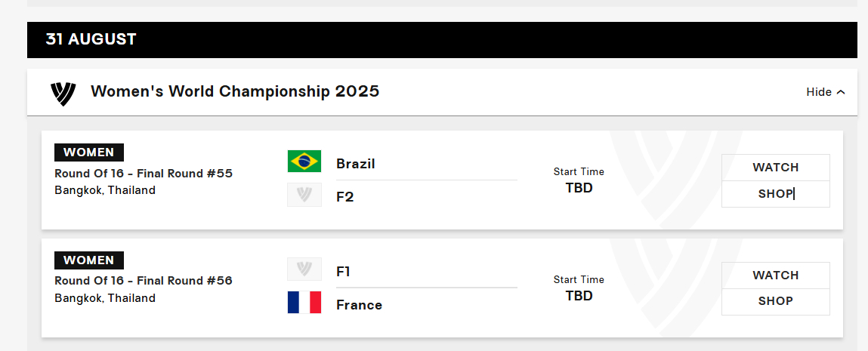
Task: Click the Volleyball World logo icon
Action: 63,94
